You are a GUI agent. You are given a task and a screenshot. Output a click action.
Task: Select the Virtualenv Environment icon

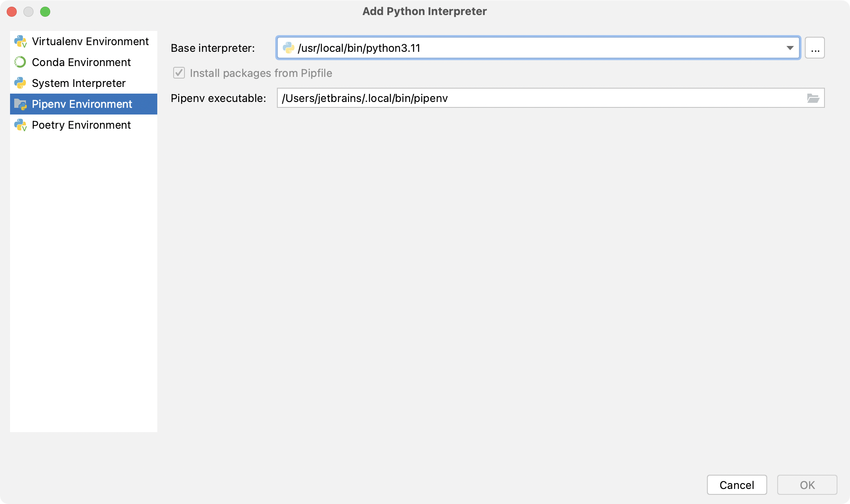click(x=21, y=41)
